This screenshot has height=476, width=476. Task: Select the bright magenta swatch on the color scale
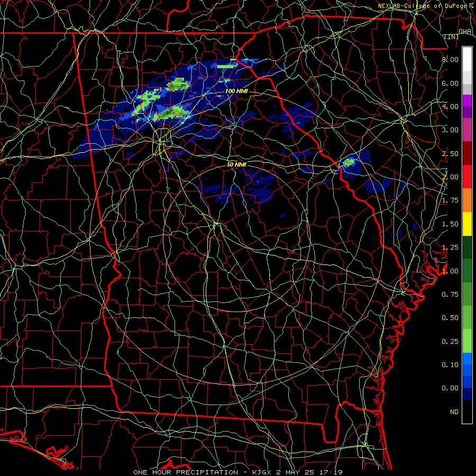pyautogui.click(x=467, y=100)
